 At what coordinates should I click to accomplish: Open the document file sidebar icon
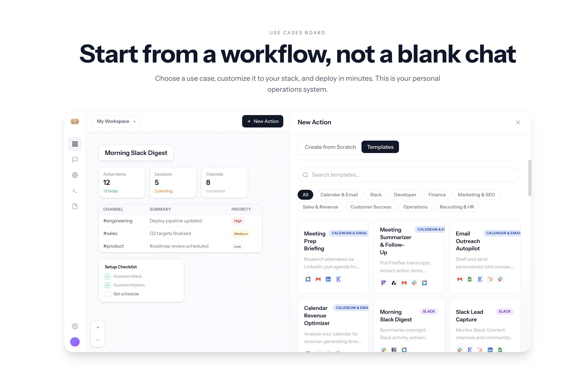click(75, 206)
